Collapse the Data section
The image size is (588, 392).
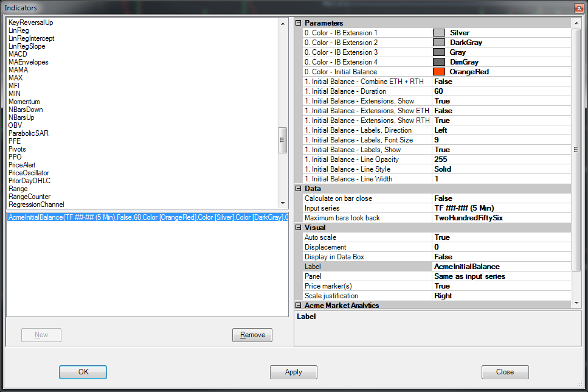click(x=299, y=189)
